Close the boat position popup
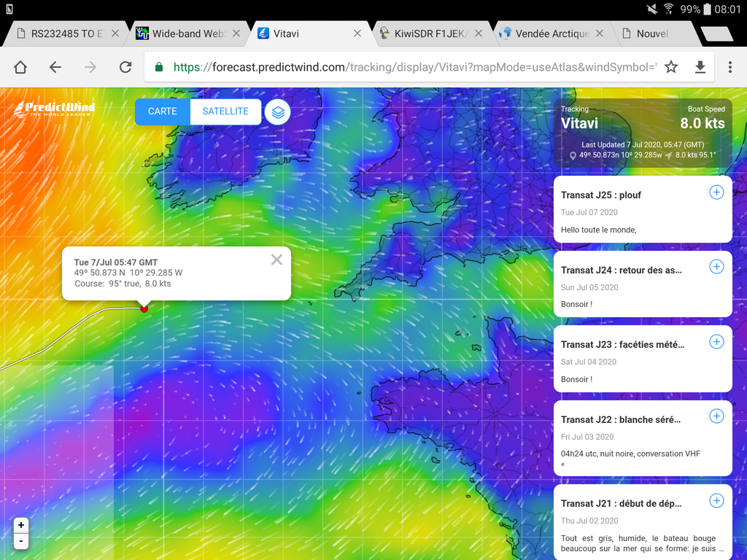747x560 pixels. click(x=276, y=260)
